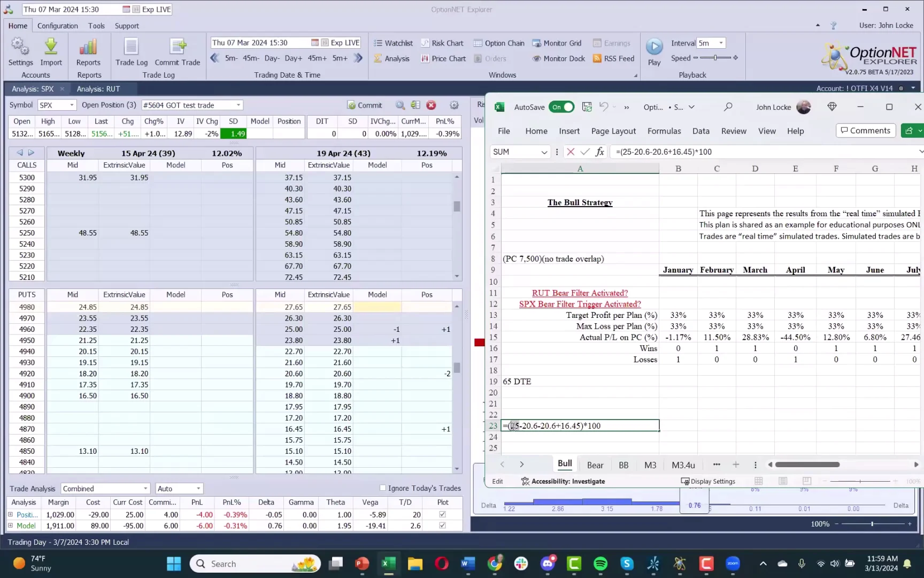
Task: Click the Import accounts icon
Action: 51,51
